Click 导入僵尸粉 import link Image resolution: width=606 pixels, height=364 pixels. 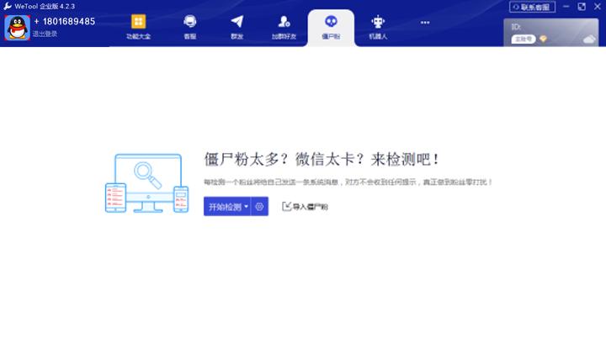pos(305,207)
